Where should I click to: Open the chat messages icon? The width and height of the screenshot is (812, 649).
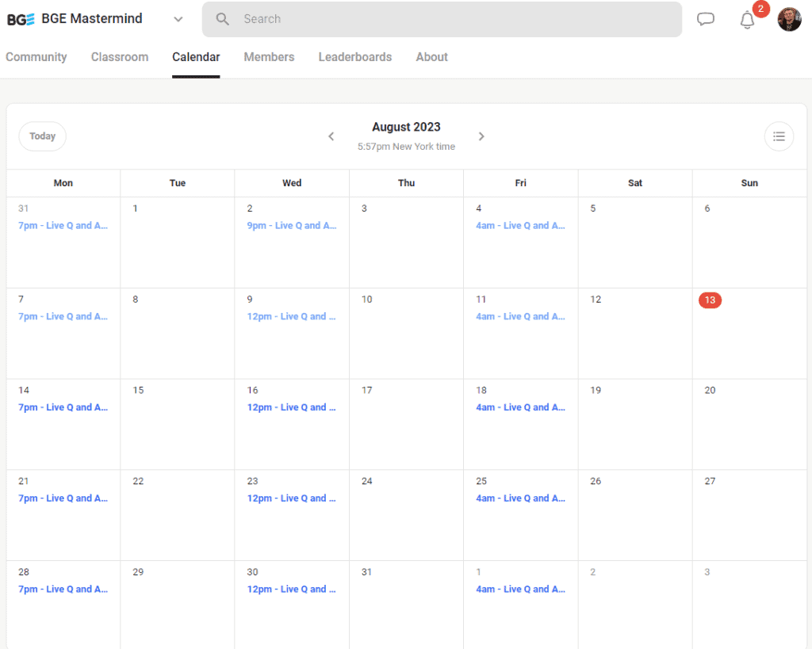(705, 19)
